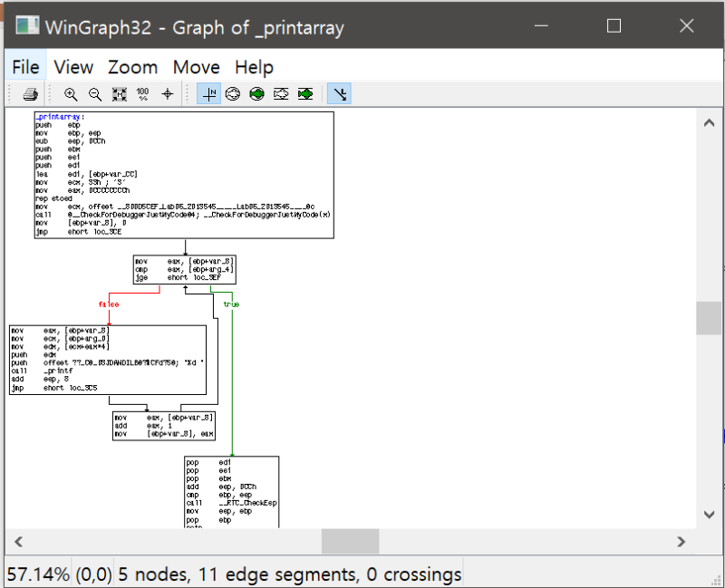The image size is (725, 588).
Task: Click the vertical scrollbar thumb
Action: click(709, 318)
